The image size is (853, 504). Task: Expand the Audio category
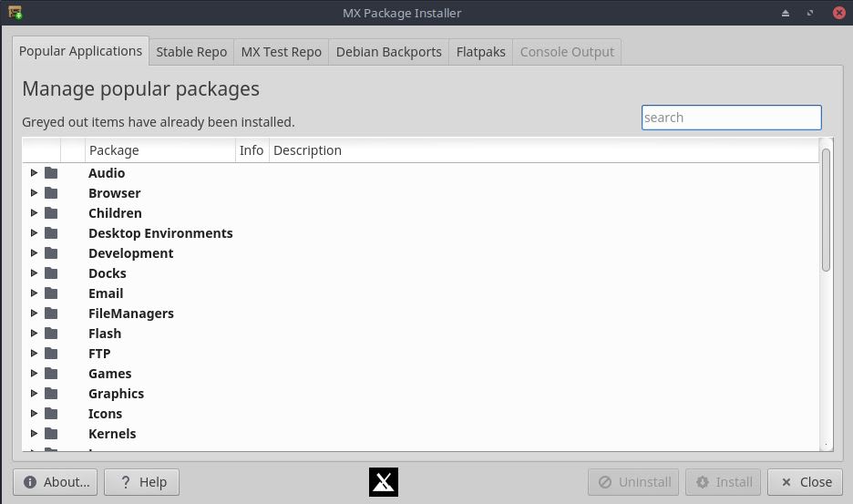34,173
